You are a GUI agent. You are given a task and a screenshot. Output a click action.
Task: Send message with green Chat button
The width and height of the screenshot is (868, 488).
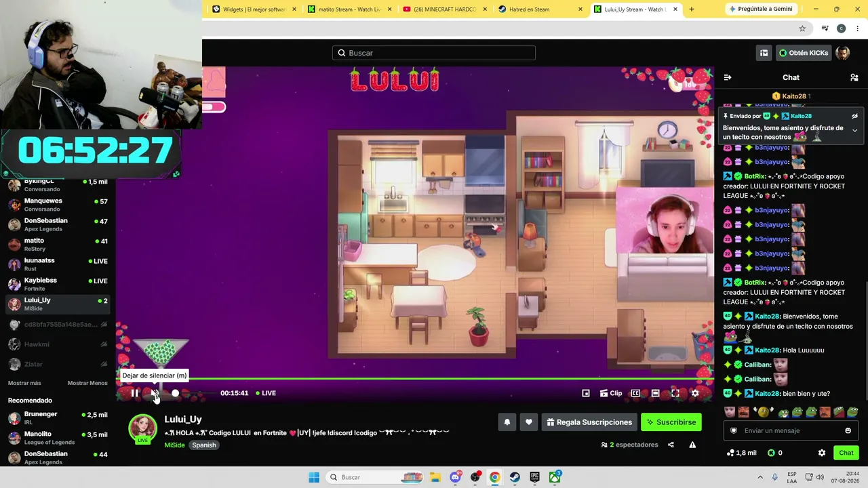846,453
